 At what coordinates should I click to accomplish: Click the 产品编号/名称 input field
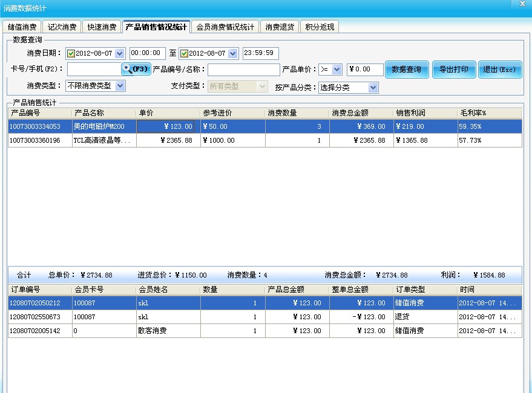[x=243, y=70]
